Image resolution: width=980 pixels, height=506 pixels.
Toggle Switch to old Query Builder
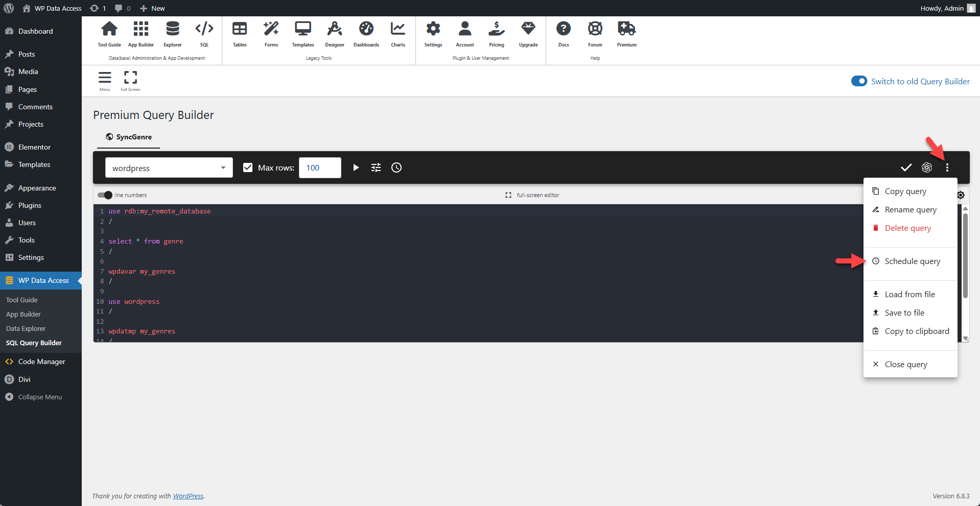[x=859, y=81]
